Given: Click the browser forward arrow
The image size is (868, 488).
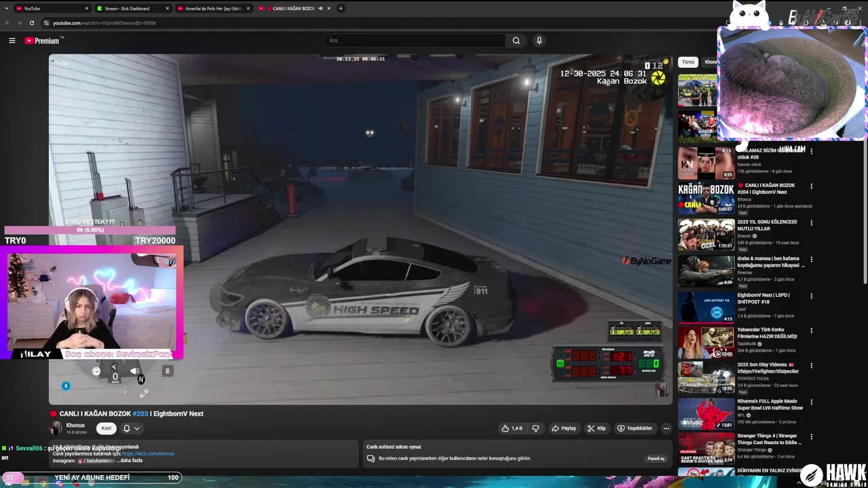Looking at the screenshot, I should (20, 22).
